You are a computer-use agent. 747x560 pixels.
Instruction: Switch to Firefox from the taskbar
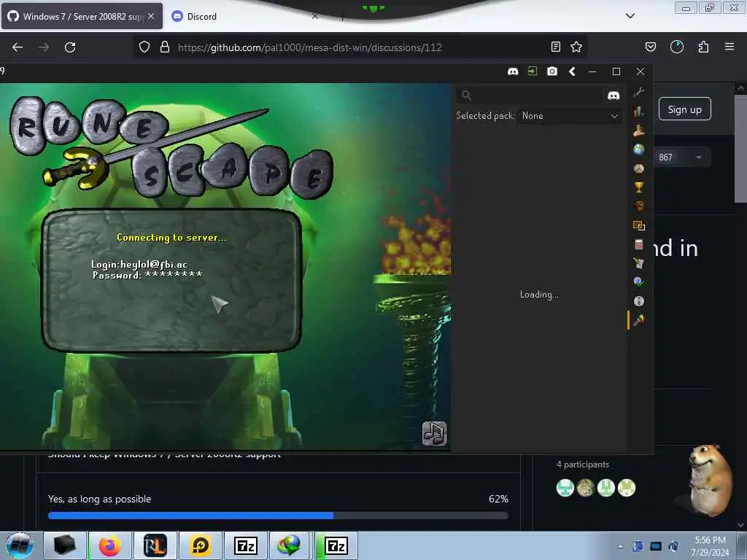tap(109, 545)
